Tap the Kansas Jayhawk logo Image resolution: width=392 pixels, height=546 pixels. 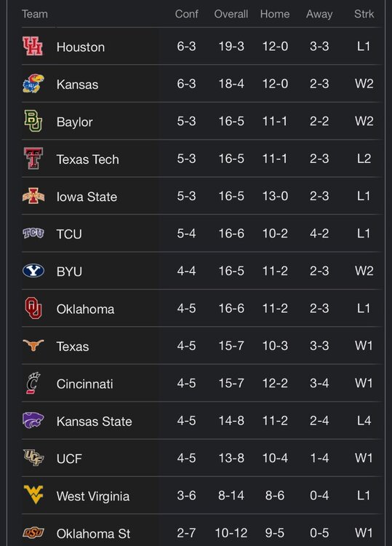pos(33,84)
